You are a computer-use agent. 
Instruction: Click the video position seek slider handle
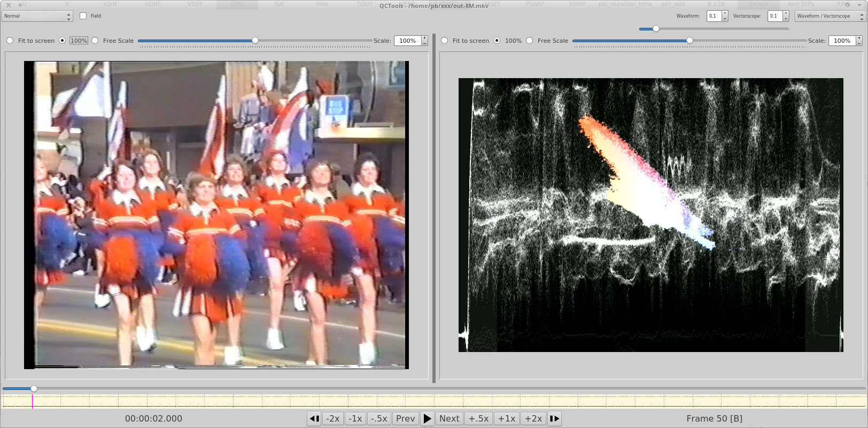[x=34, y=389]
